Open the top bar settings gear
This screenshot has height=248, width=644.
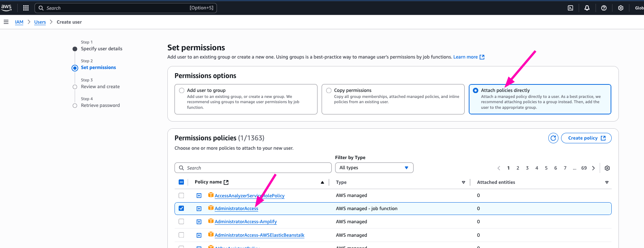tap(621, 8)
